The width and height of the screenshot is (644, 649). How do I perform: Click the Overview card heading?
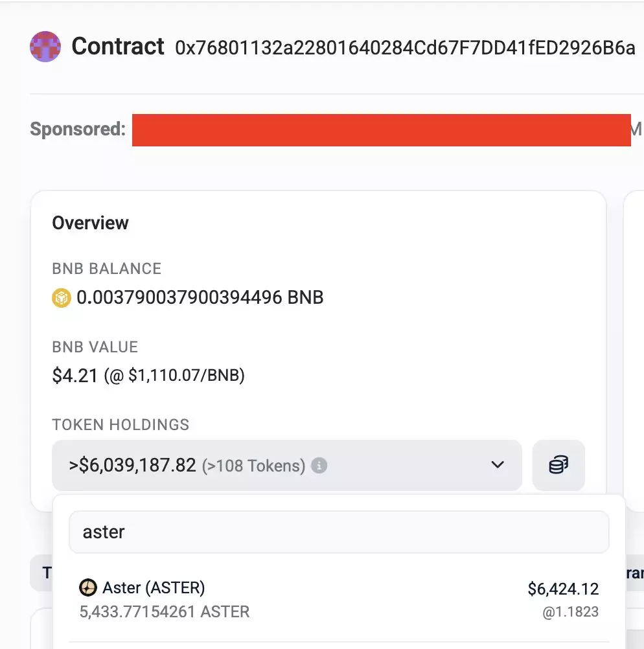click(x=90, y=223)
